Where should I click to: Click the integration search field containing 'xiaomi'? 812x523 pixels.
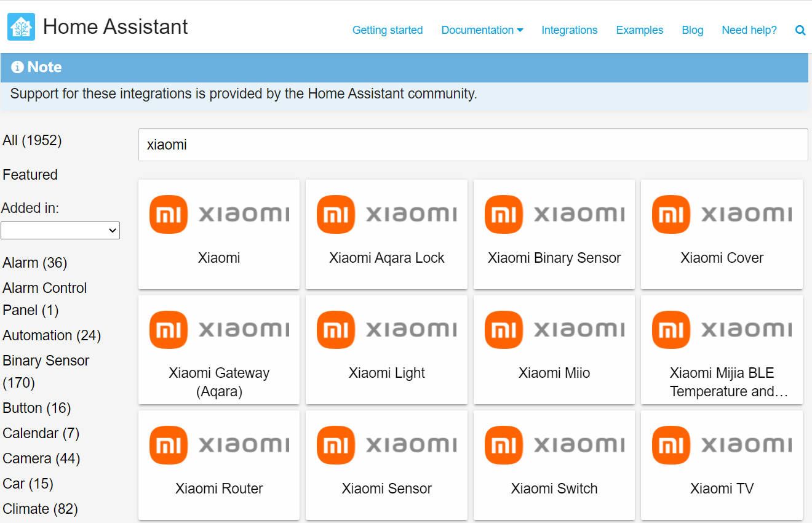473,145
